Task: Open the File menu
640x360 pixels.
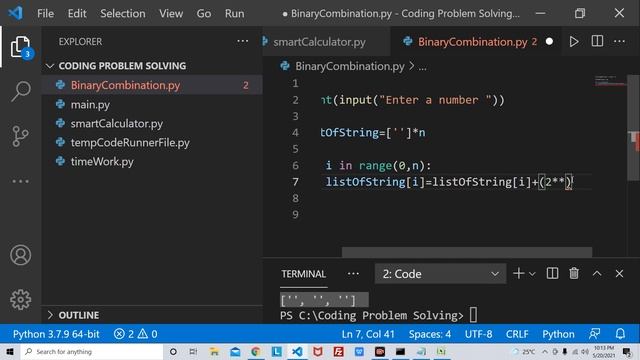Action: point(45,13)
